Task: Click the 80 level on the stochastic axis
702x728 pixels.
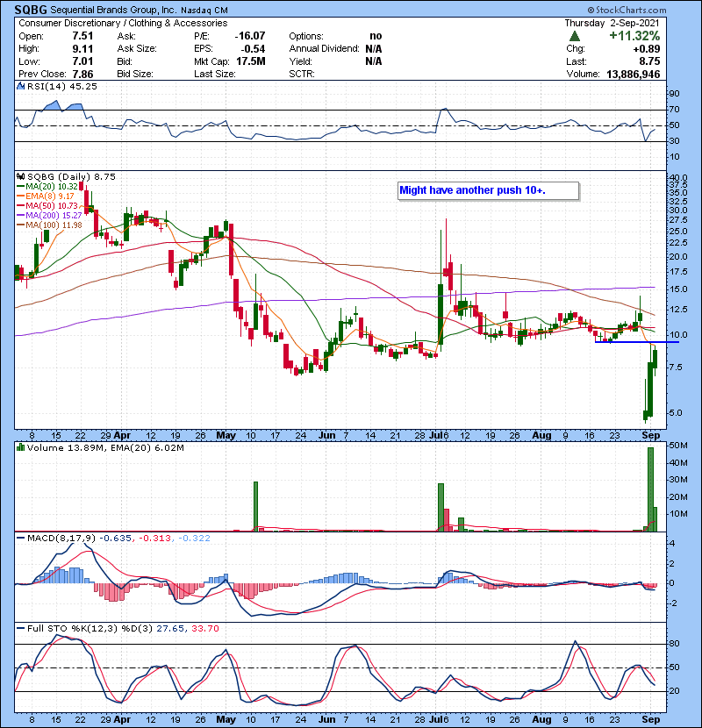Action: [674, 644]
